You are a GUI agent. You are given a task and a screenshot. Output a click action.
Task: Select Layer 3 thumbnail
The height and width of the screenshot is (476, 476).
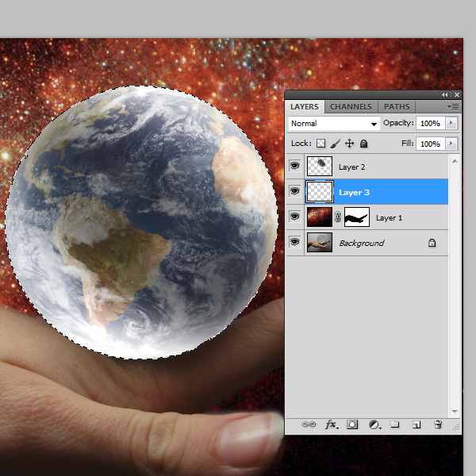[320, 191]
